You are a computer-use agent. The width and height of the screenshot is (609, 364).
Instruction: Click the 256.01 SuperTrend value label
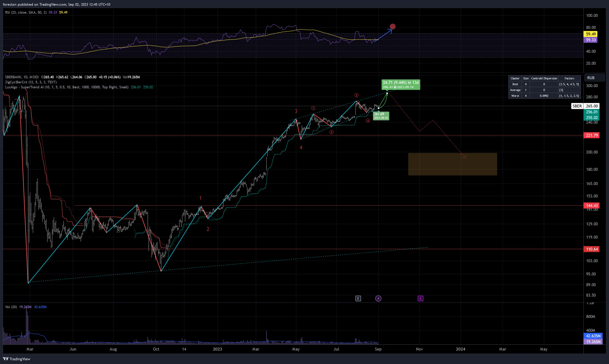click(x=592, y=112)
